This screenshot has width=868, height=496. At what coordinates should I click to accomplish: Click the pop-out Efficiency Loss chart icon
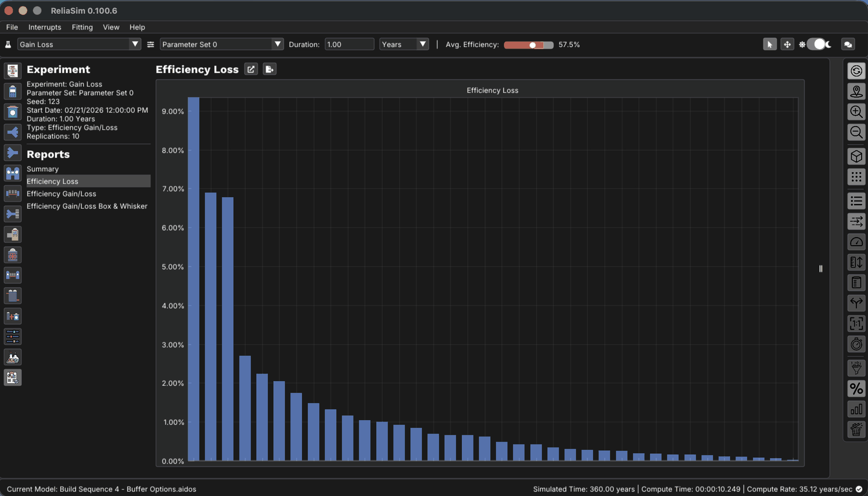pyautogui.click(x=251, y=69)
